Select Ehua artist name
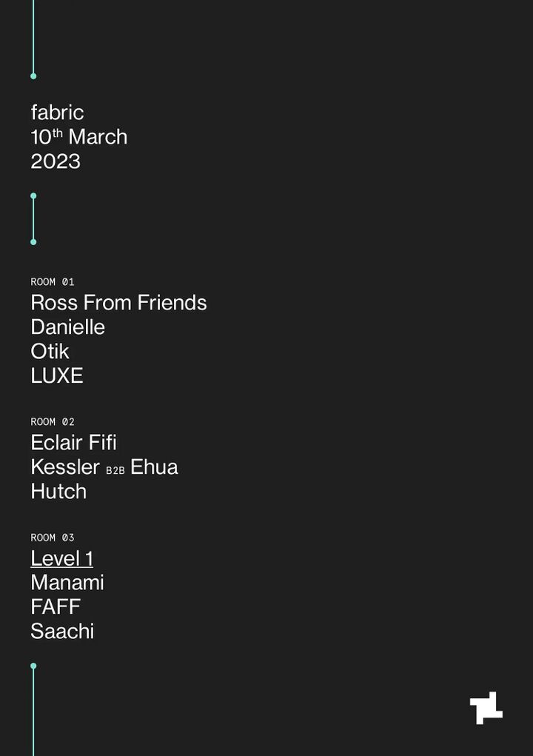This screenshot has width=533, height=756. (x=154, y=466)
